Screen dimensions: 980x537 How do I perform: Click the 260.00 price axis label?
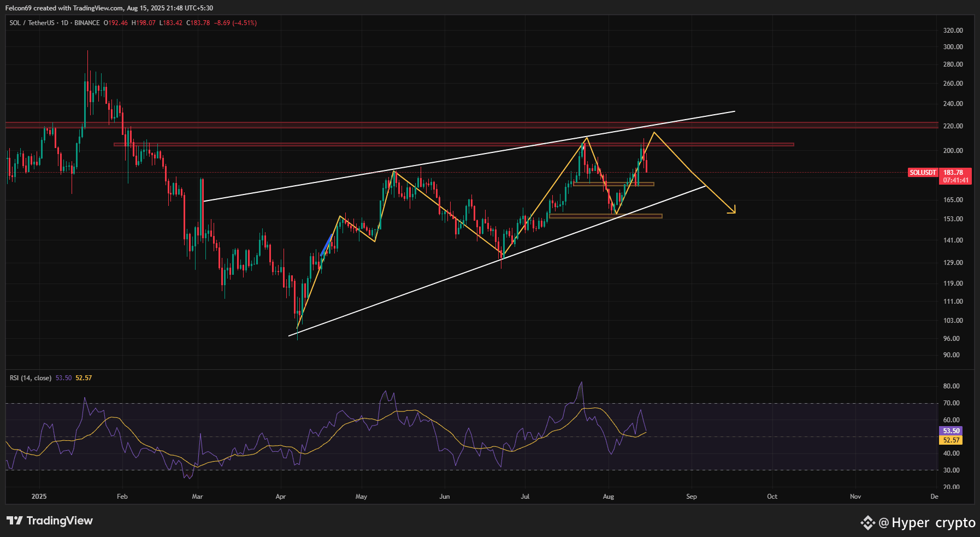pyautogui.click(x=953, y=84)
